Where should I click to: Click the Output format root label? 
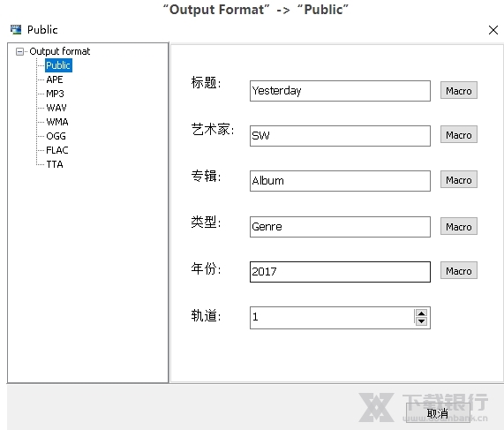60,51
